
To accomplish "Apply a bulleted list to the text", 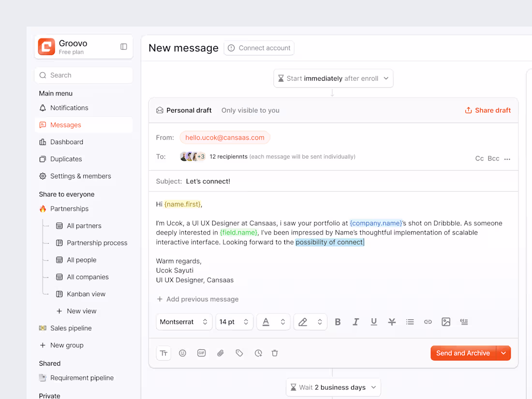I will 410,322.
